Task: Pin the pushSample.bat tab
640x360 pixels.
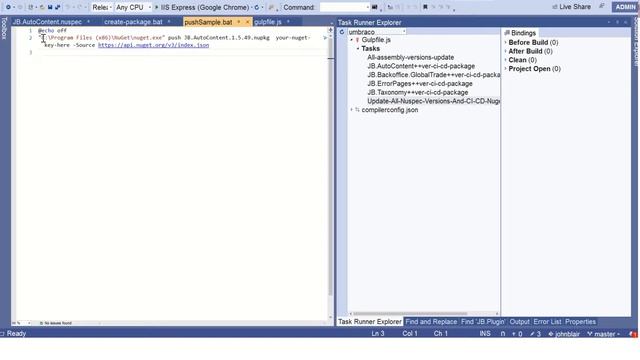Action: click(239, 22)
